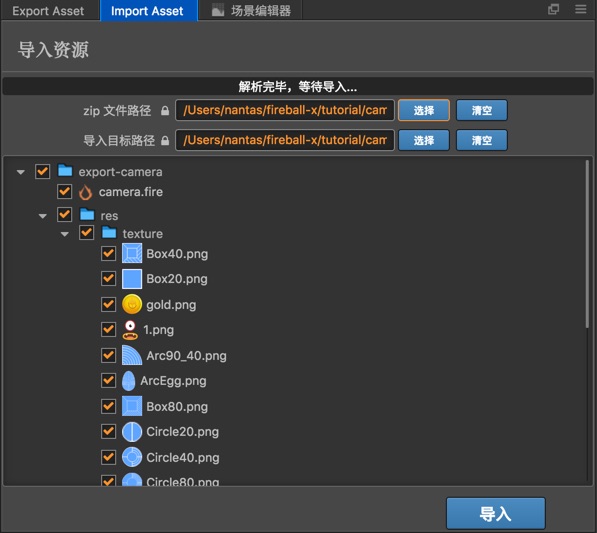This screenshot has height=533, width=597.
Task: Uncheck the Box40.png checkbox
Action: click(x=109, y=254)
